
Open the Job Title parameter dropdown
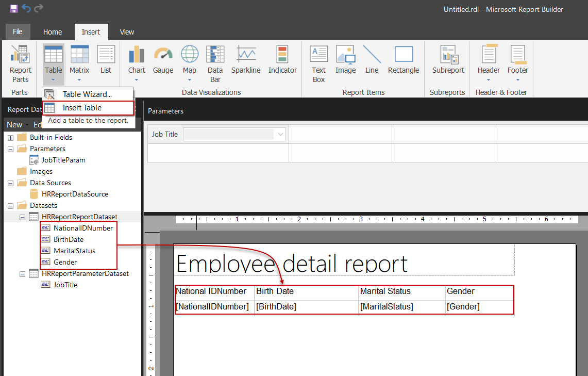(281, 135)
